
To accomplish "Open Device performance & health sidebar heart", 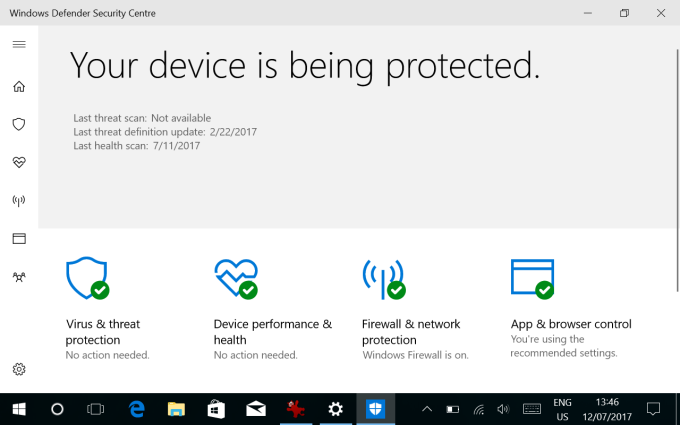I will point(19,162).
